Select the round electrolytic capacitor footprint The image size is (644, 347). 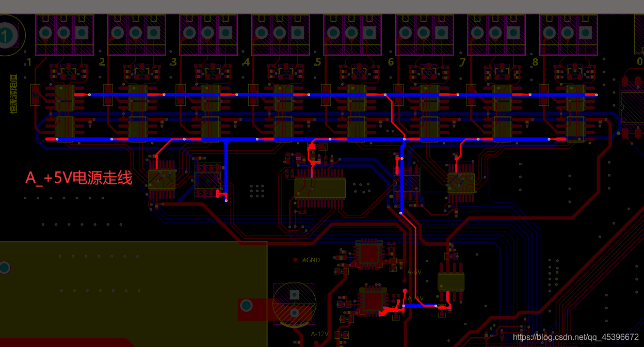click(x=294, y=305)
